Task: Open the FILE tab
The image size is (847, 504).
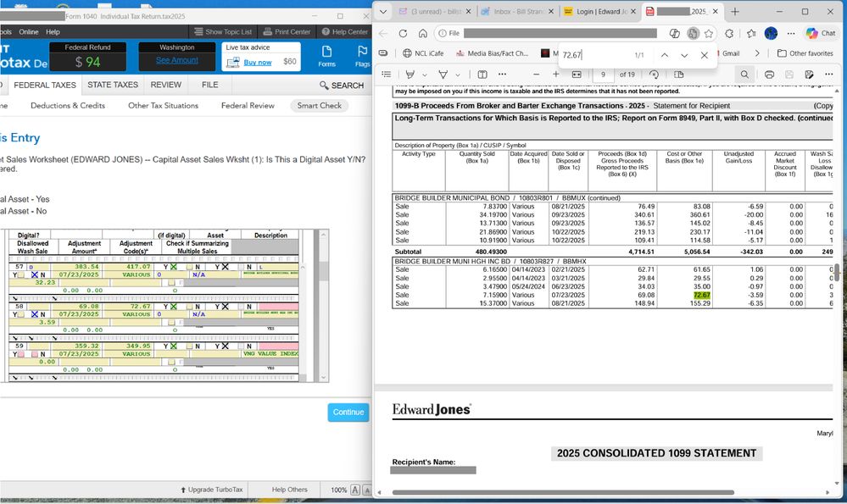Action: click(x=210, y=85)
